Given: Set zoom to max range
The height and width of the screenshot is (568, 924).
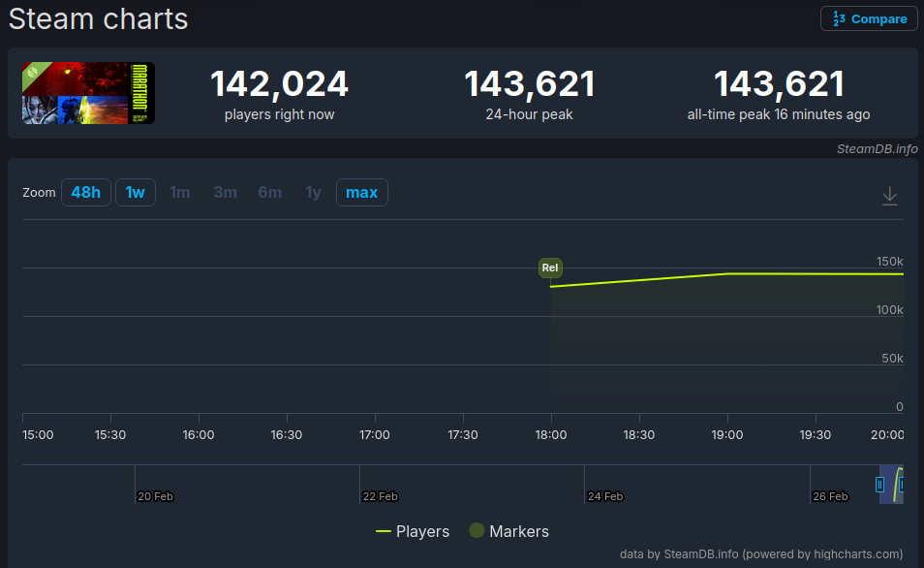Looking at the screenshot, I should tap(362, 192).
